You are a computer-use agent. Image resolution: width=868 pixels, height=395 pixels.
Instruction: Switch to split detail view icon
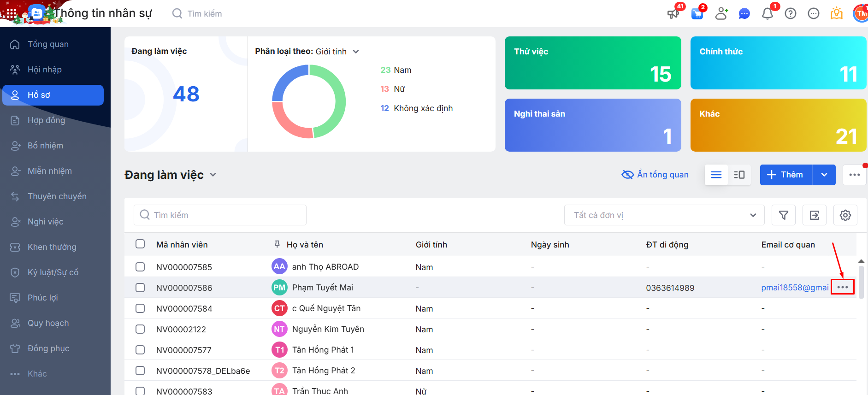coord(739,175)
